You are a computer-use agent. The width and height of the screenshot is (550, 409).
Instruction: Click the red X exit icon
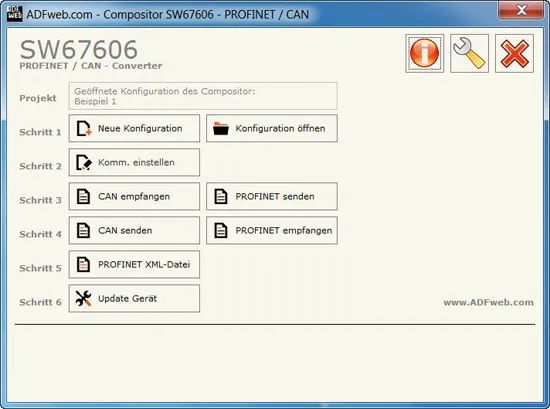point(514,53)
